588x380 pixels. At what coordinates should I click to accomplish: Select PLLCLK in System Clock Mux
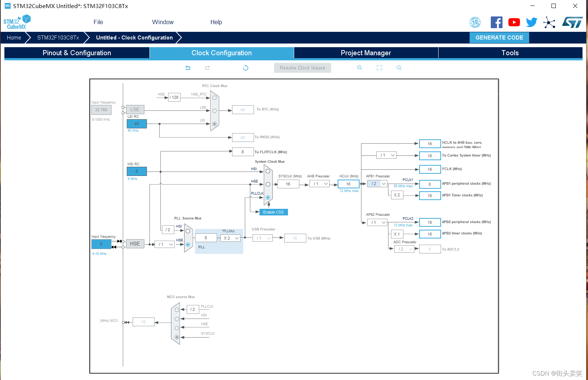coord(268,197)
